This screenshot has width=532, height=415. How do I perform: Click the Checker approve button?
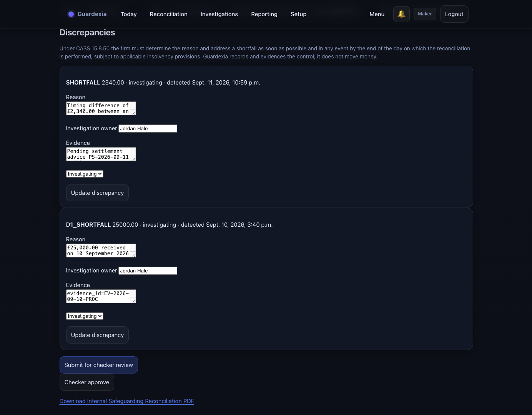(87, 382)
